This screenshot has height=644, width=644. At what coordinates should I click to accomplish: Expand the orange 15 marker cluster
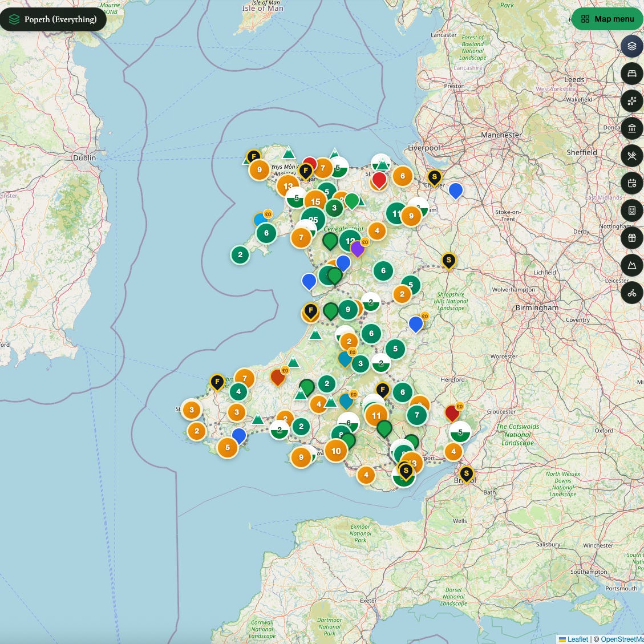315,201
